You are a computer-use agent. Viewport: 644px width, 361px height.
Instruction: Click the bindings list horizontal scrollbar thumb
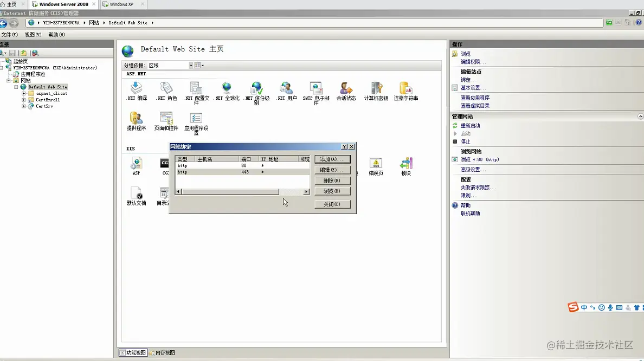click(230, 192)
